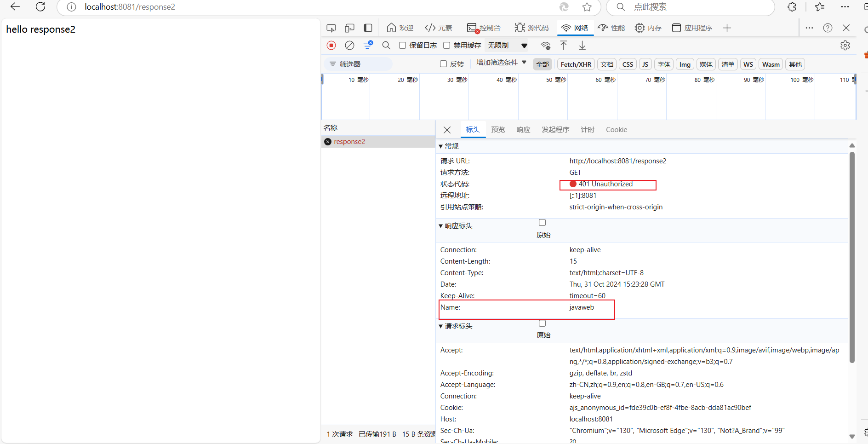The height and width of the screenshot is (444, 868).
Task: Switch to 元素 elements tab
Action: [439, 28]
